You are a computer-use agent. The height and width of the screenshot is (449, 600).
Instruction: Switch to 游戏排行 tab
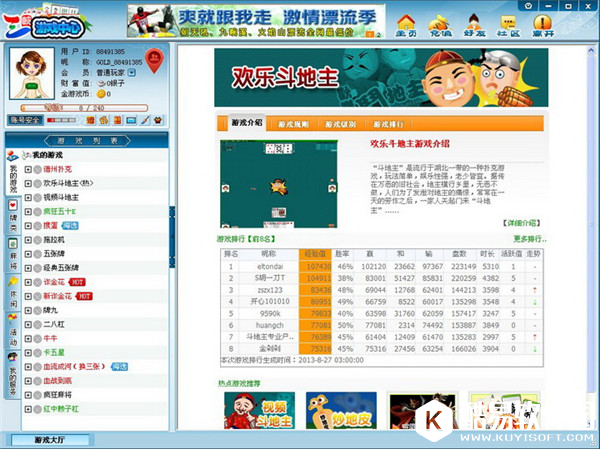[388, 124]
